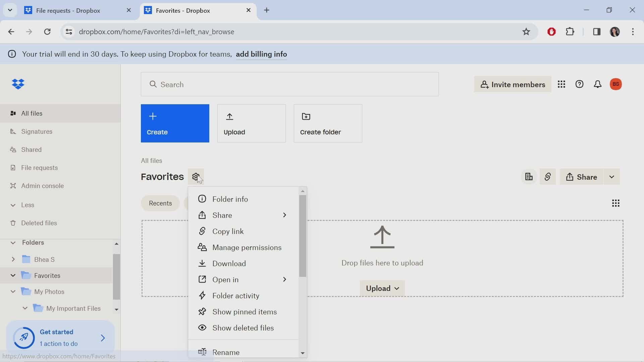This screenshot has width=644, height=362.
Task: Expand the My Photos folder
Action: click(x=13, y=292)
